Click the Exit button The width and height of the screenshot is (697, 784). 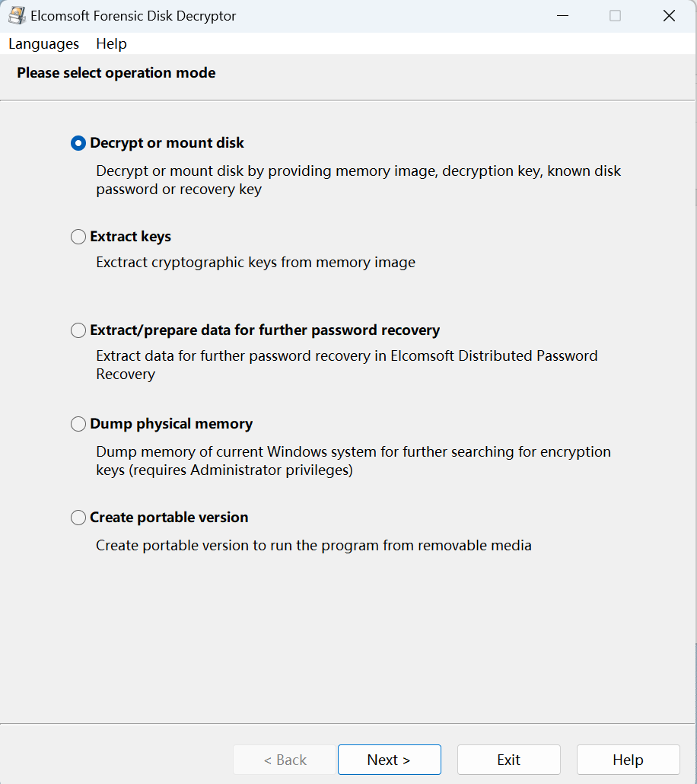point(508,760)
